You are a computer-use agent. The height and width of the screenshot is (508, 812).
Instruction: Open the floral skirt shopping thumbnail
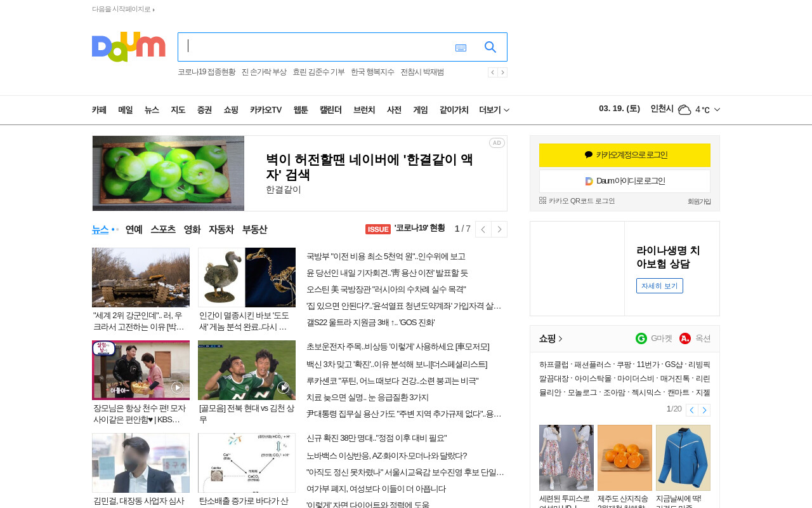pyautogui.click(x=566, y=458)
